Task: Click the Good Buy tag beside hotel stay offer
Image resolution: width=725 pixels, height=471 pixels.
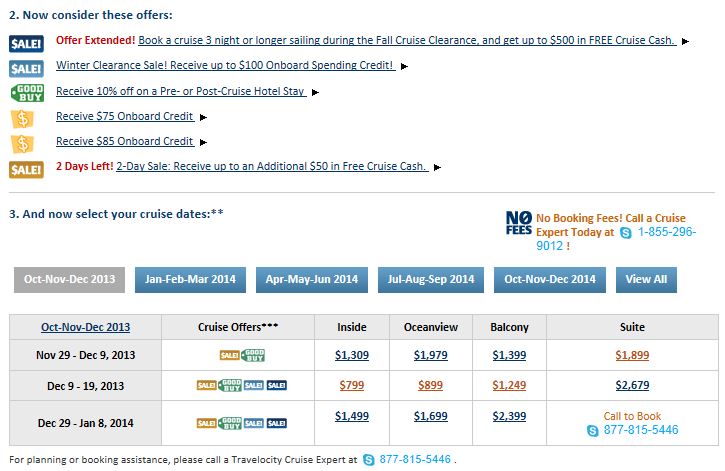Action: [27, 92]
